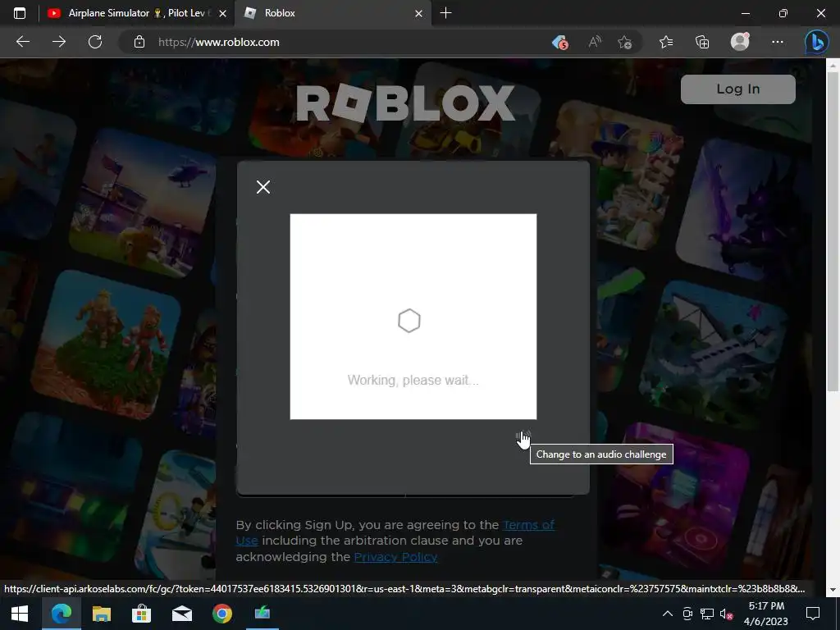Refresh the Roblox page
The width and height of the screenshot is (840, 630).
pos(95,42)
